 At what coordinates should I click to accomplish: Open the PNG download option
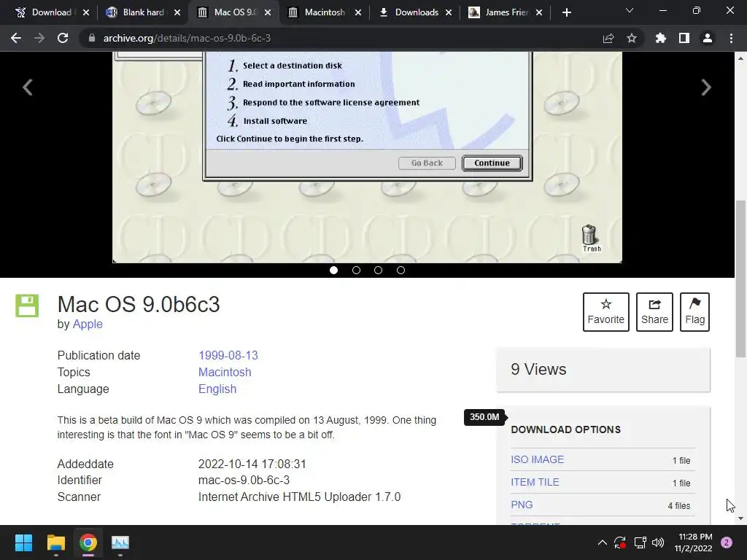coord(522,505)
